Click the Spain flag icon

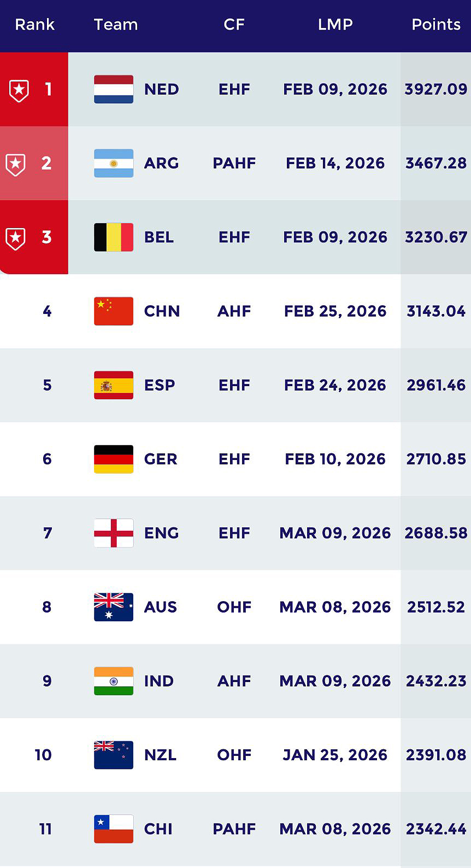(114, 385)
